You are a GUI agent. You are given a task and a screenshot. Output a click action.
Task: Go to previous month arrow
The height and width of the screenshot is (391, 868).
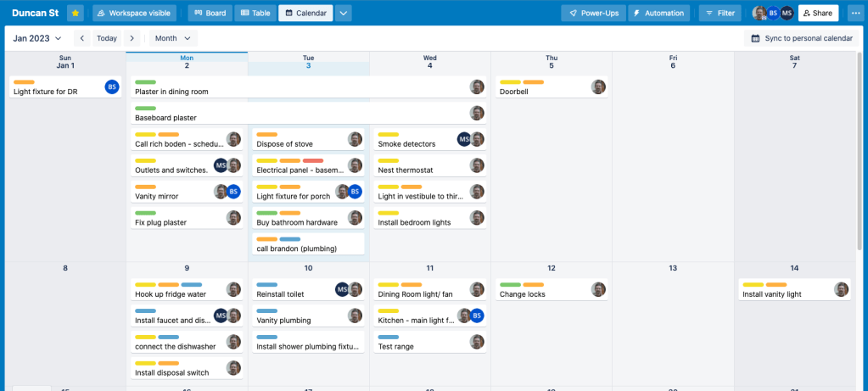click(x=81, y=38)
